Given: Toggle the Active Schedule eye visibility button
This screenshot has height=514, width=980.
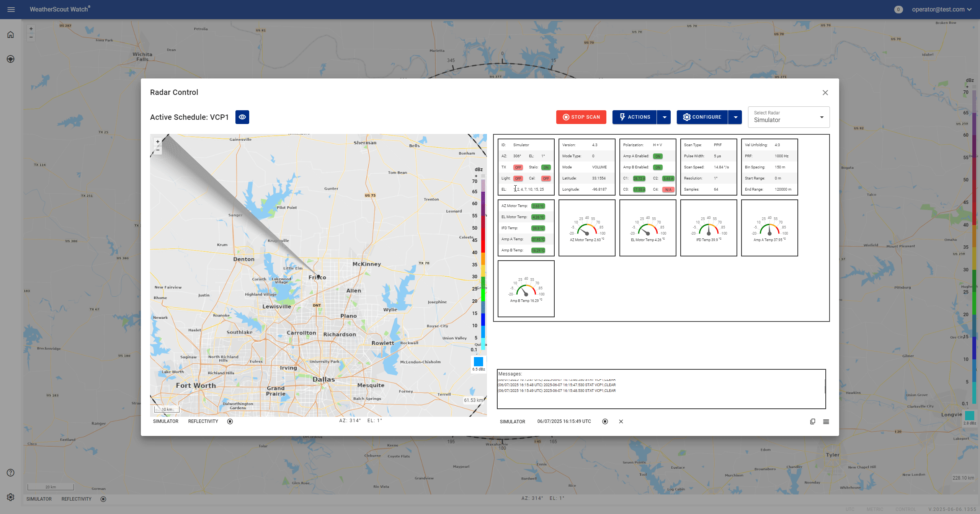Looking at the screenshot, I should 242,117.
